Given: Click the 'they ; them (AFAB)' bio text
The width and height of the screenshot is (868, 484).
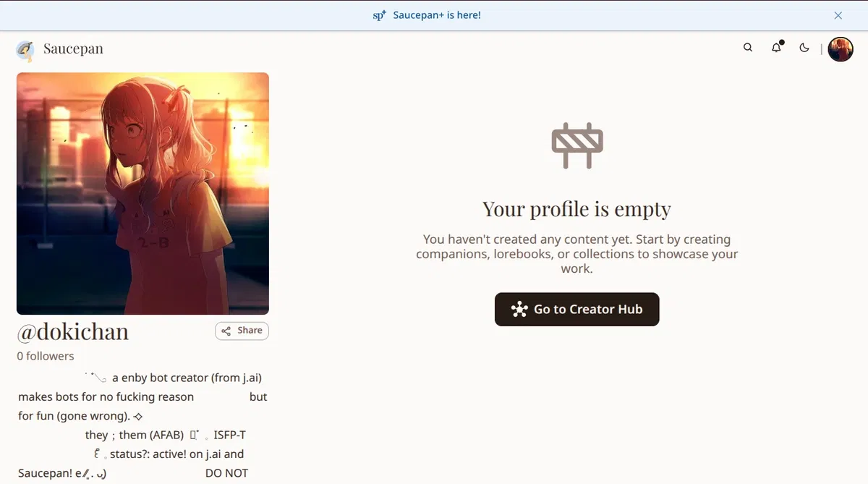Looking at the screenshot, I should click(x=135, y=435).
